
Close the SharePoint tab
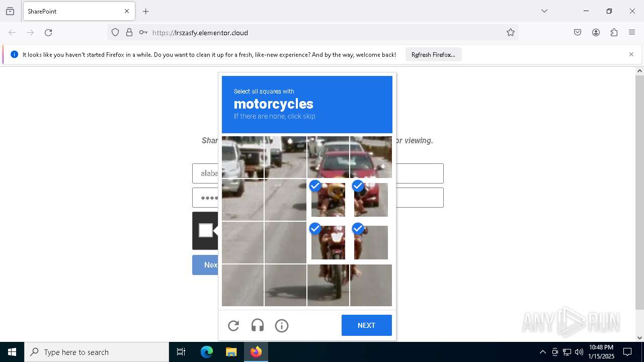(x=127, y=11)
